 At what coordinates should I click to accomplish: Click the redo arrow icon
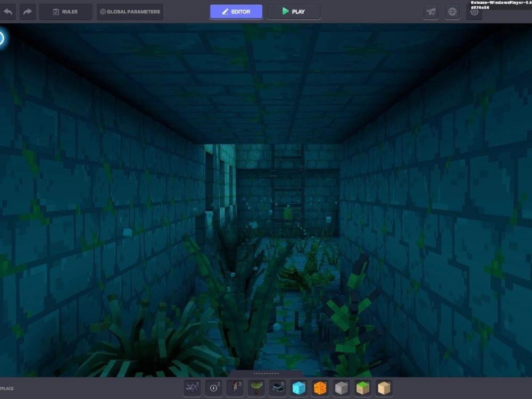[28, 12]
